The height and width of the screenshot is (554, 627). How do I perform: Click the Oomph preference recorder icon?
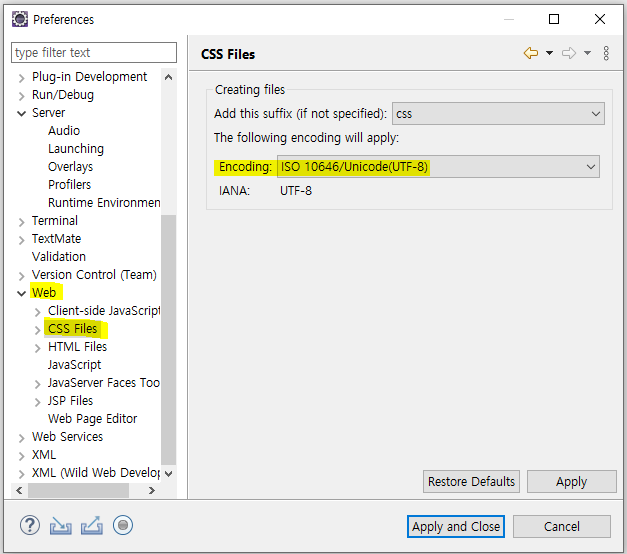[123, 525]
